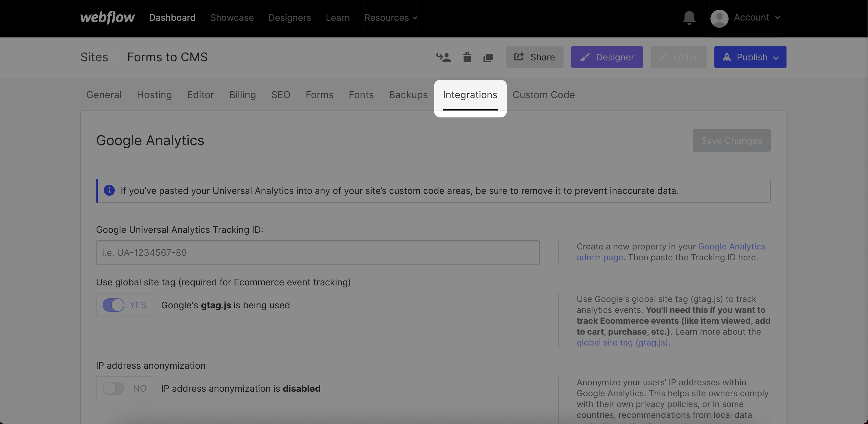Click the notification bell

pos(688,18)
